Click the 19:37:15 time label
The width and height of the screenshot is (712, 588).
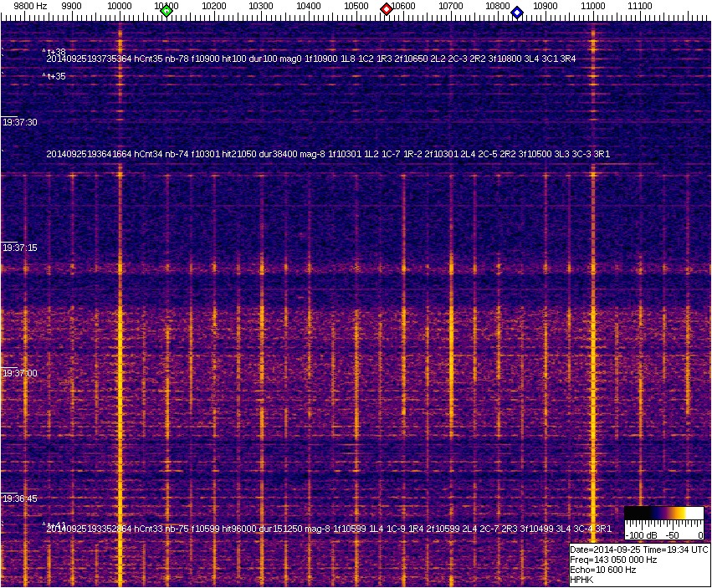click(20, 248)
